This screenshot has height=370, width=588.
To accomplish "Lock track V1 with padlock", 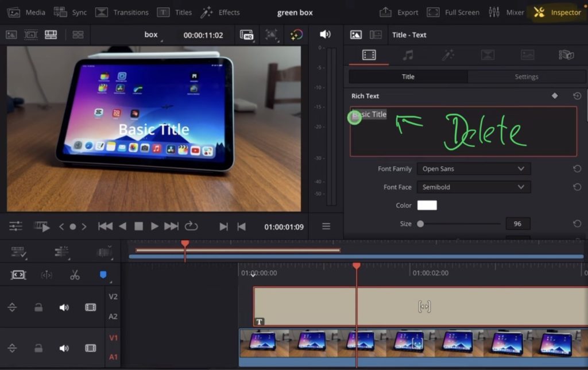I will [x=38, y=348].
